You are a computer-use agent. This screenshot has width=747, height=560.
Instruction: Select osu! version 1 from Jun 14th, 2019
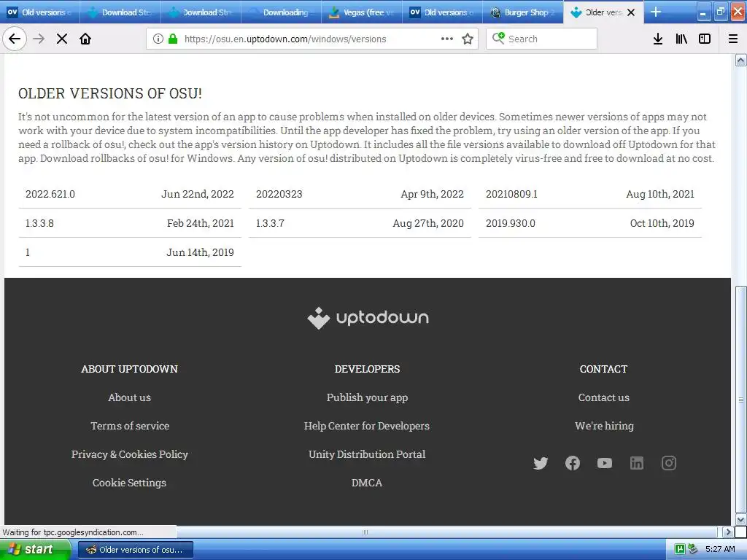[130, 252]
